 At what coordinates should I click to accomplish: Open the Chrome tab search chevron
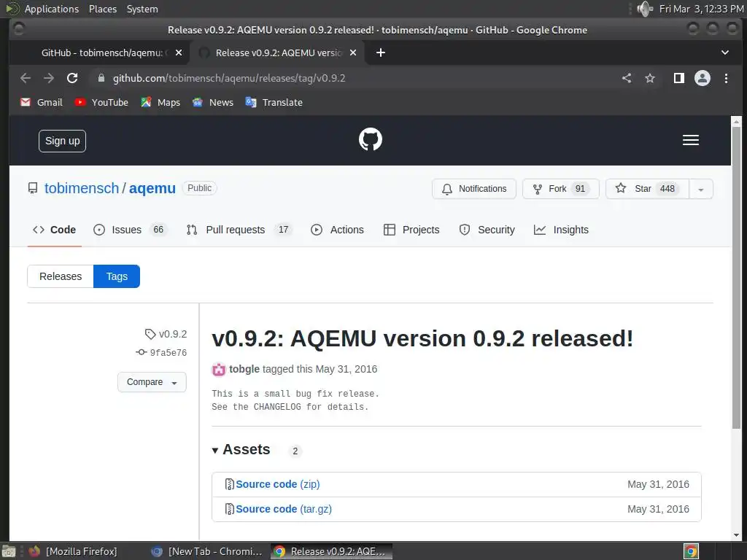click(724, 52)
